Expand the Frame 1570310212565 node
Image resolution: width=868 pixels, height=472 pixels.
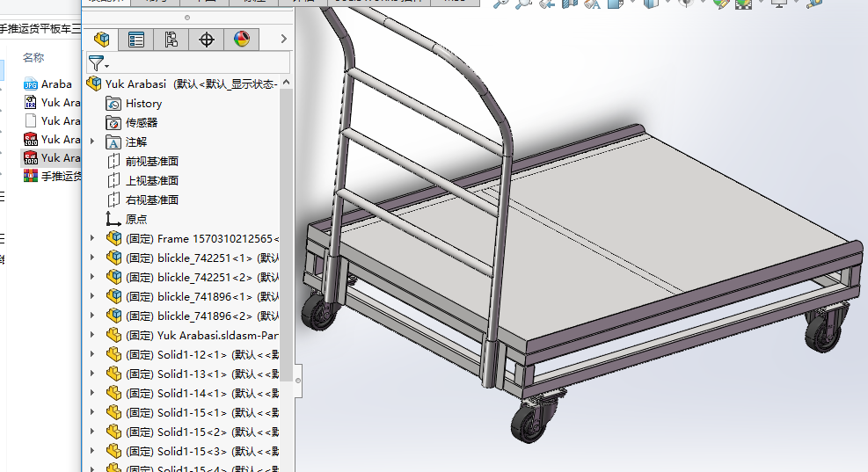click(x=92, y=238)
